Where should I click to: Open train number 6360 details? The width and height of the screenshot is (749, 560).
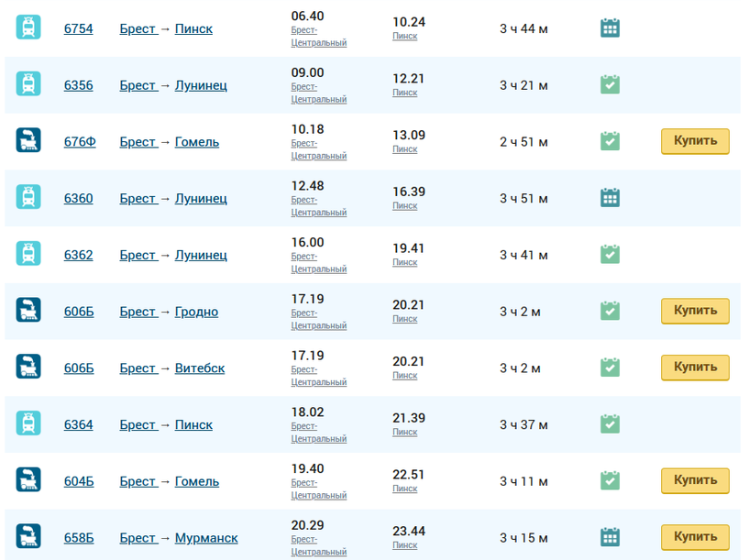78,198
